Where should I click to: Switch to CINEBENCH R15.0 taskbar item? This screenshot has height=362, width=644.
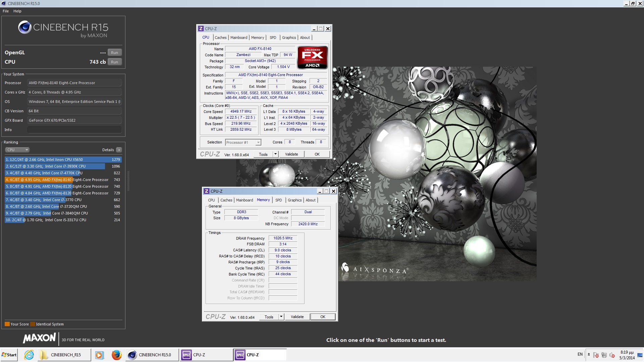click(152, 355)
